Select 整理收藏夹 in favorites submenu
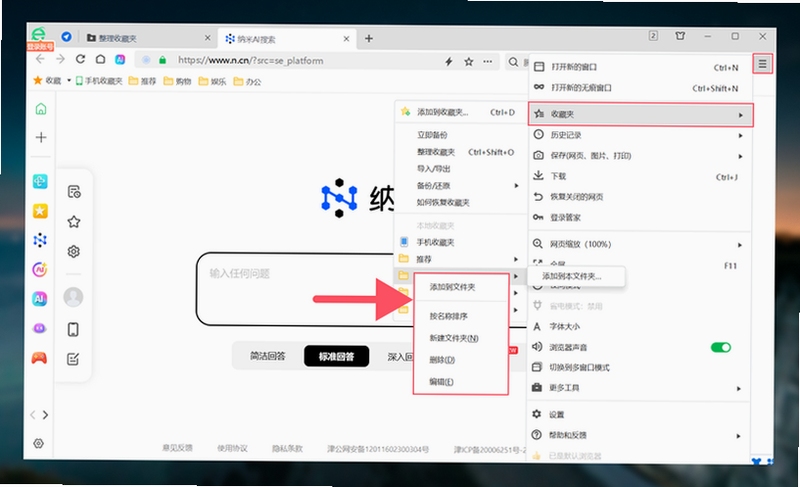 [461, 152]
